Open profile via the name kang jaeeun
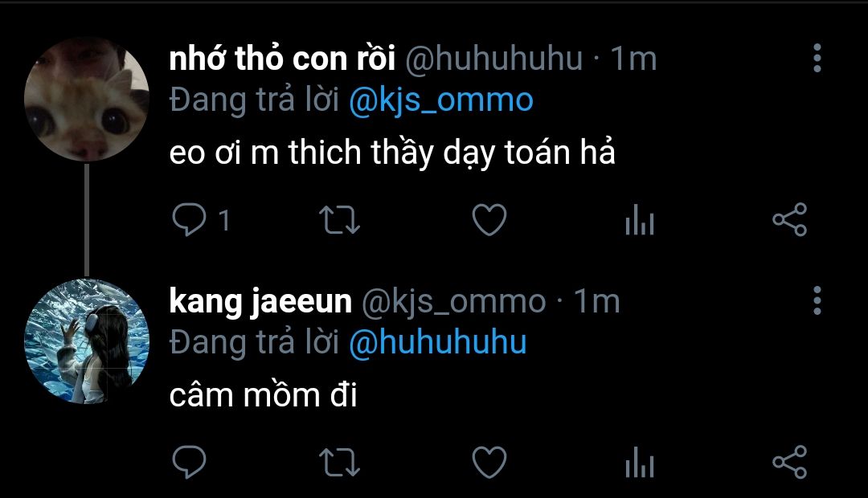This screenshot has width=868, height=498. [x=260, y=301]
